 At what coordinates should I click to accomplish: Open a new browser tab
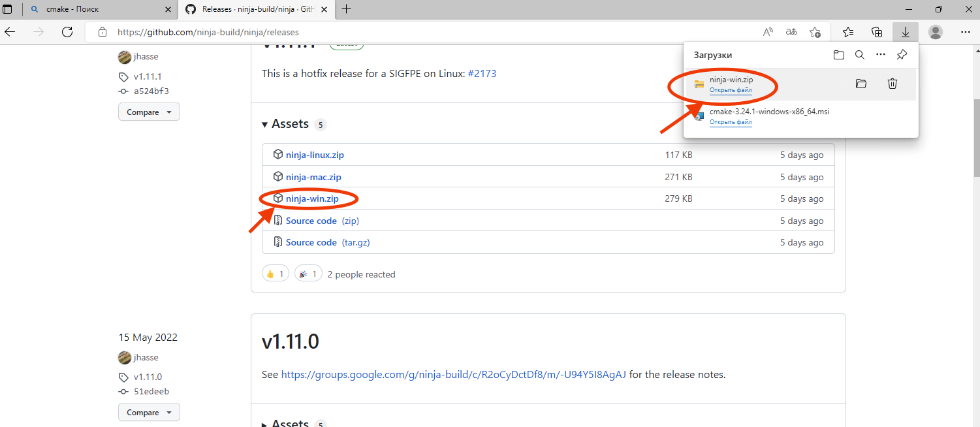point(346,9)
